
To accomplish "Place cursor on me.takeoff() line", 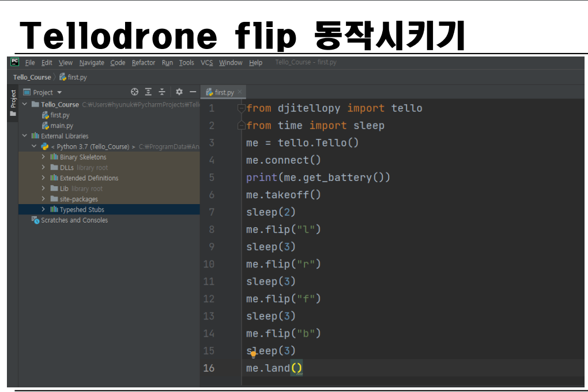I will tap(284, 195).
